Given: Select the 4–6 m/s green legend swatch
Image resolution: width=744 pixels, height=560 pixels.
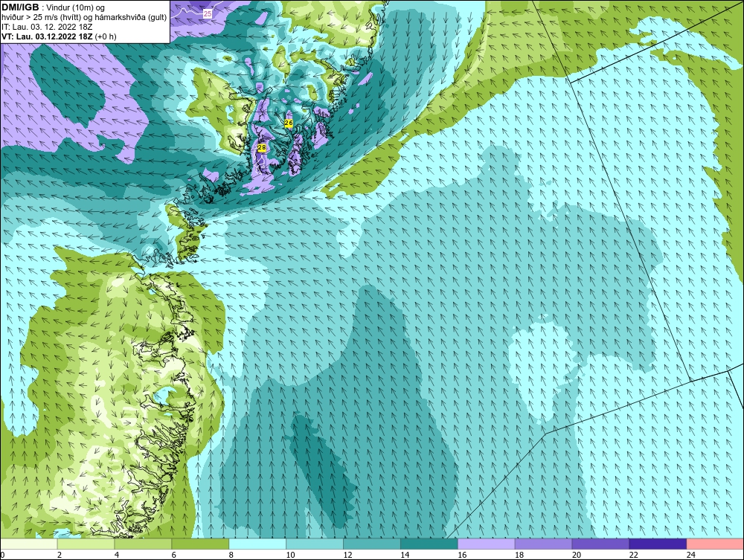Looking at the screenshot, I should (143, 544).
